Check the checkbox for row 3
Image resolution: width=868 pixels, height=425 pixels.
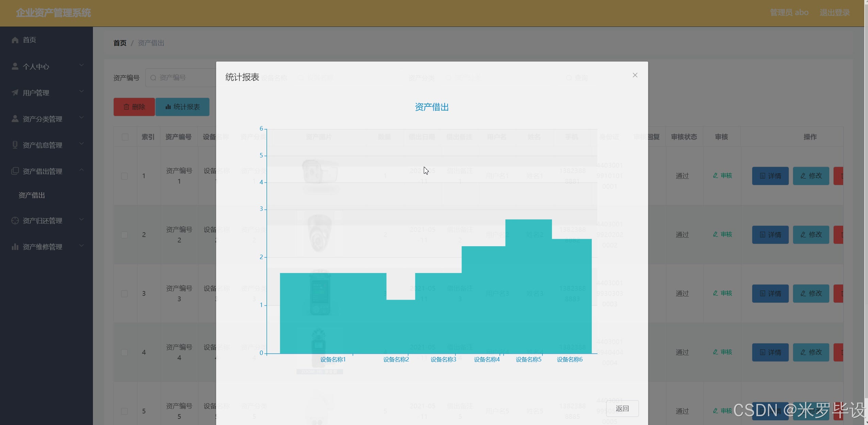click(x=125, y=294)
